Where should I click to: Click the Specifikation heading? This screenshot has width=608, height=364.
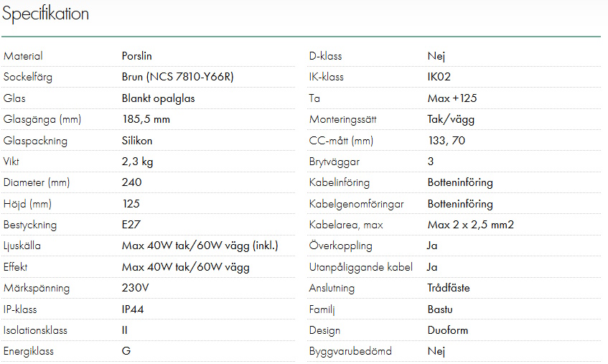point(46,14)
